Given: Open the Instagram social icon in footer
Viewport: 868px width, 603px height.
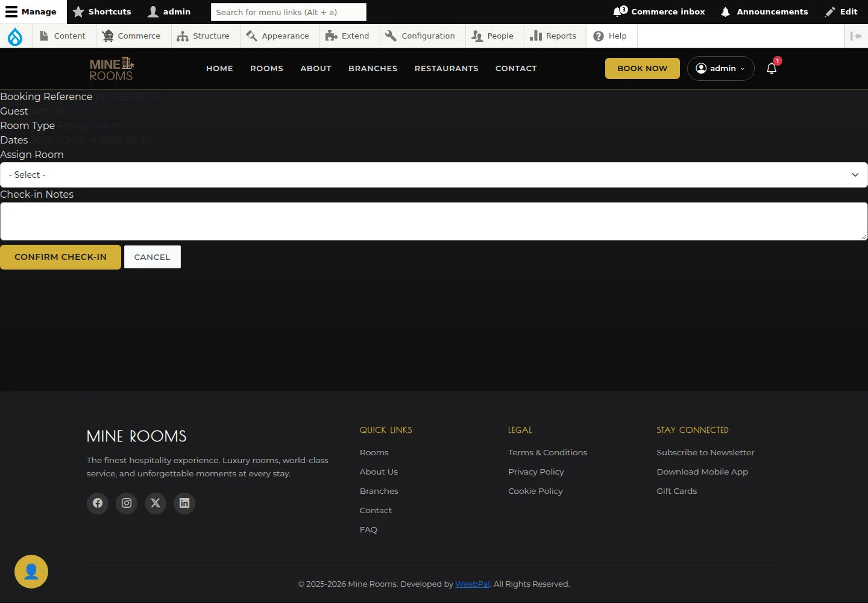Looking at the screenshot, I should (x=127, y=503).
